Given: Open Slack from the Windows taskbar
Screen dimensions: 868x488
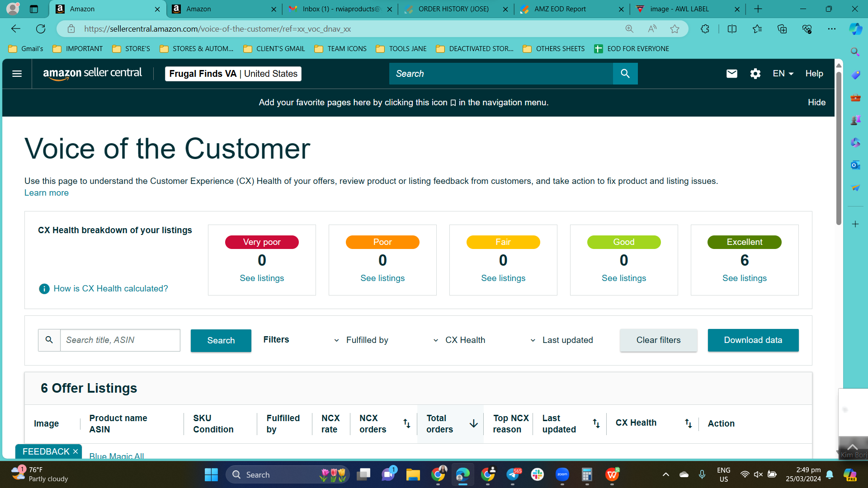Looking at the screenshot, I should [537, 474].
